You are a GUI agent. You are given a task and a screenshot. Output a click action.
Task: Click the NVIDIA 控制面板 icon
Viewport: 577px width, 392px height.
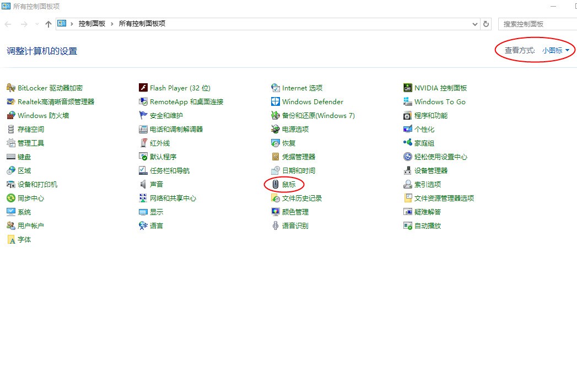pos(408,88)
